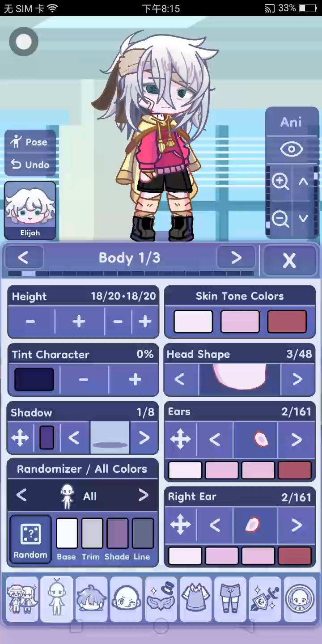Pick the dark red skin tone swatch

point(287,322)
